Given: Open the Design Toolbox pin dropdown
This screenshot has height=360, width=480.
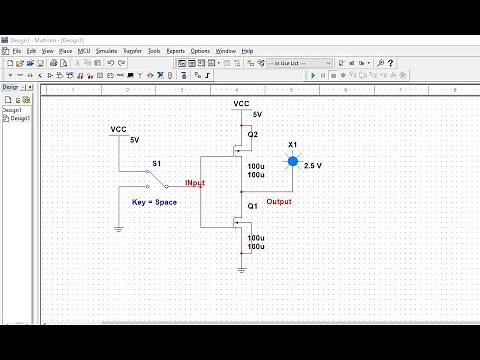Looking at the screenshot, I should (23, 87).
